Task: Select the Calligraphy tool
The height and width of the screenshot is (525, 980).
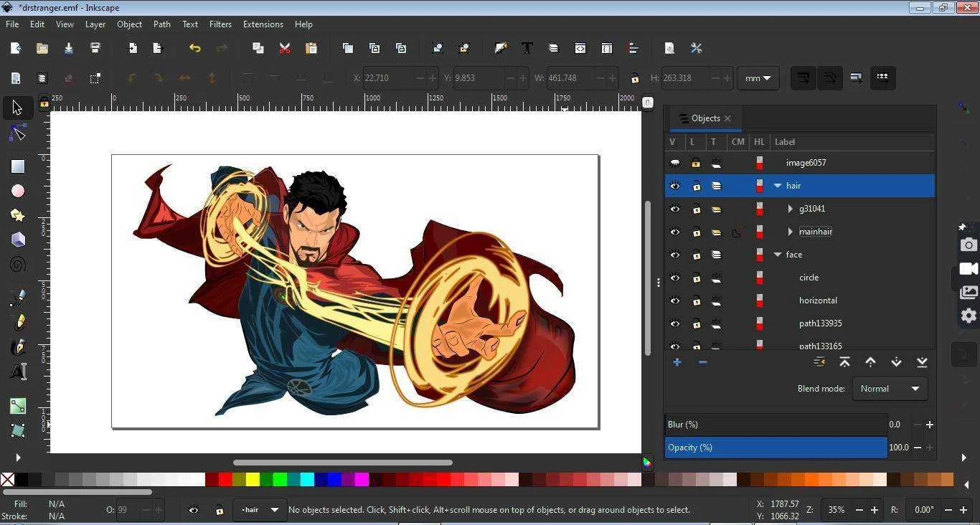Action: point(17,346)
